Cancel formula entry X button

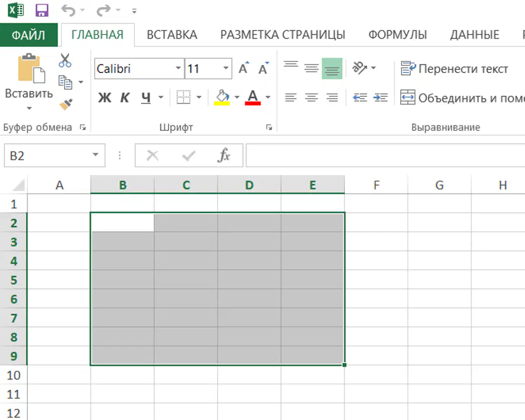153,155
